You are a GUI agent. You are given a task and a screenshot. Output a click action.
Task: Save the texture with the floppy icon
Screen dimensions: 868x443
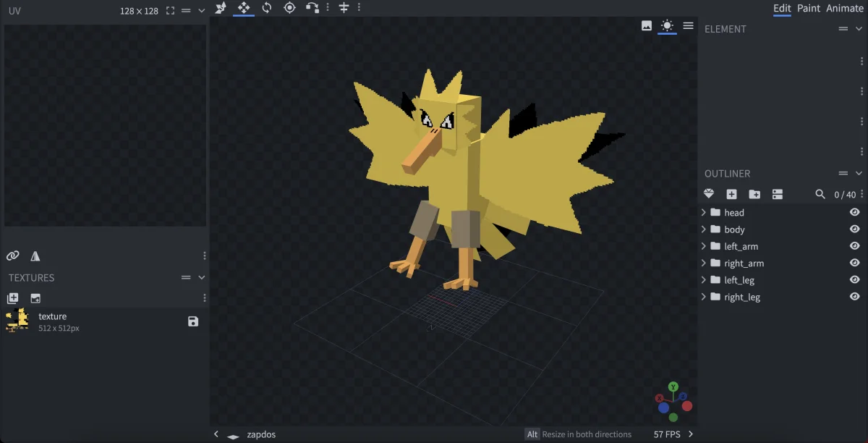click(x=193, y=321)
